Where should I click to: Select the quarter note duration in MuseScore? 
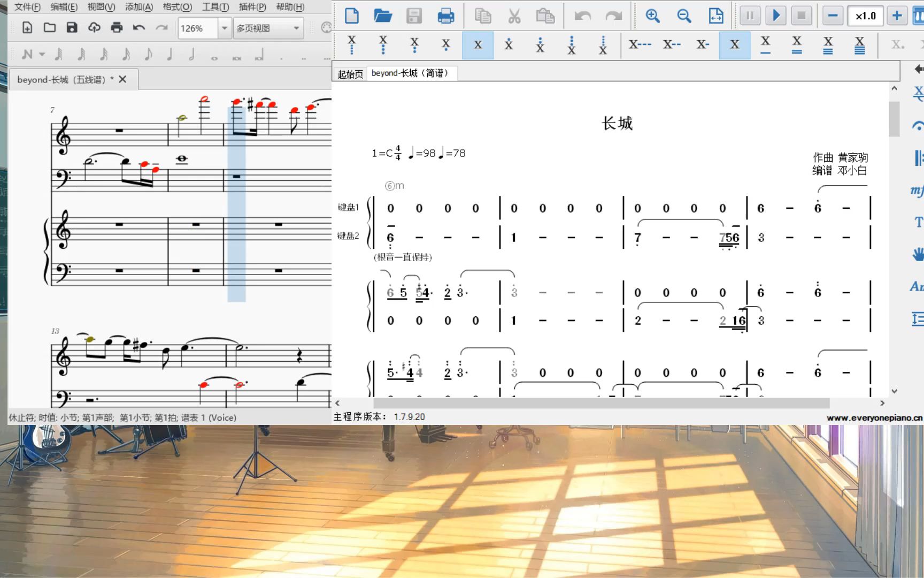click(x=170, y=55)
